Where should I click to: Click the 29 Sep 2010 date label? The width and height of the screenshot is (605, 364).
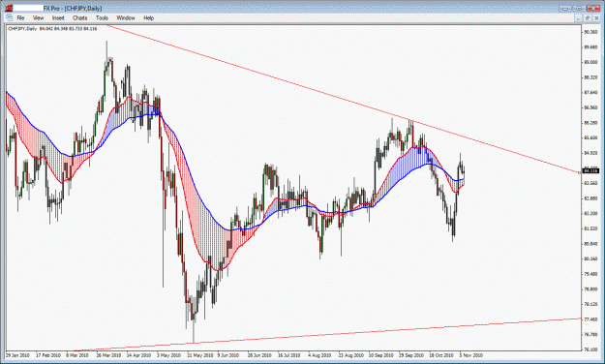coord(411,355)
